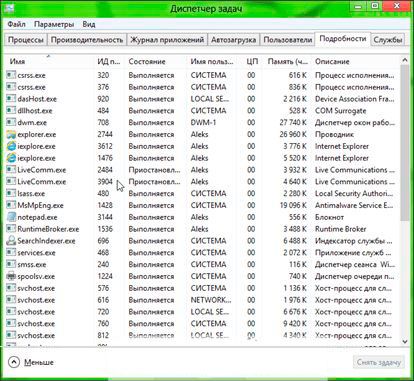Screen dimensions: 414x381
Task: Click PID value 2744
Action: [x=105, y=135]
